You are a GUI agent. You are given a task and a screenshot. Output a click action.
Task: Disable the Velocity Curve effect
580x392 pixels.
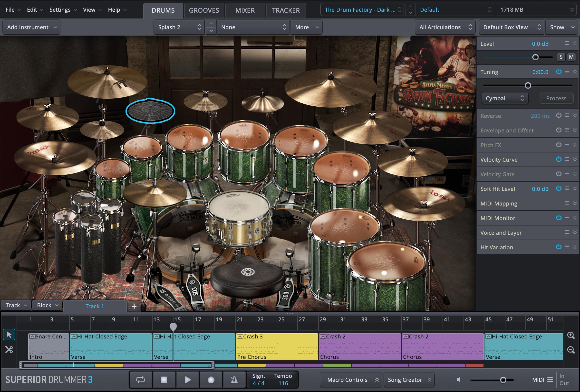click(559, 159)
